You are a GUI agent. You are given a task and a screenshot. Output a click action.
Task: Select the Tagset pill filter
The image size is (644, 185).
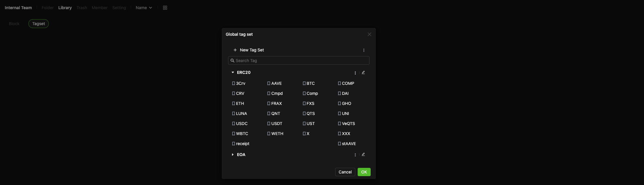click(38, 24)
